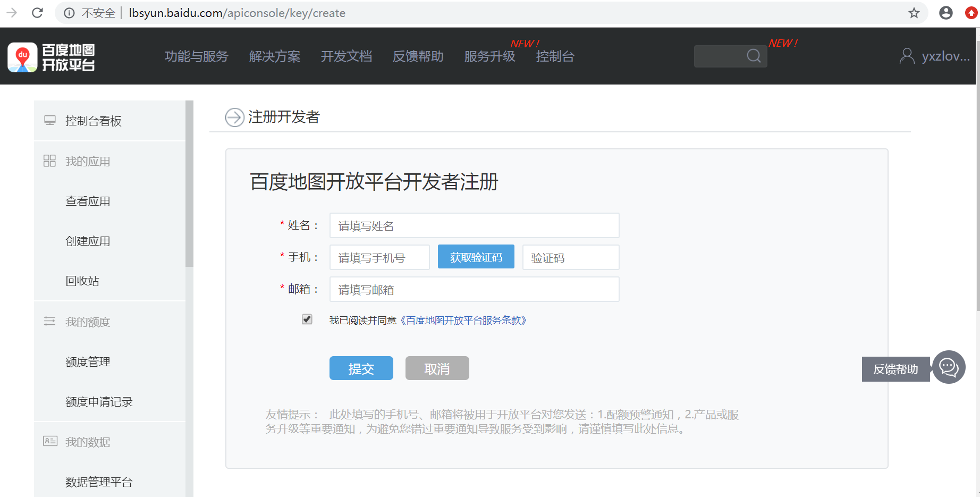Click the card icon beside 我的数据

coord(50,441)
